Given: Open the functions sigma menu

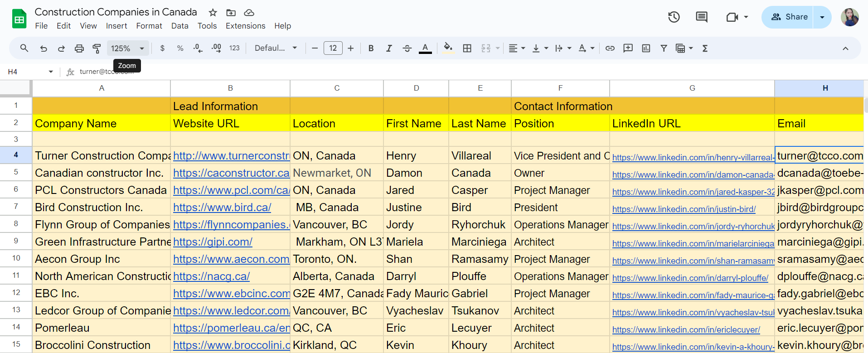Looking at the screenshot, I should [x=705, y=48].
